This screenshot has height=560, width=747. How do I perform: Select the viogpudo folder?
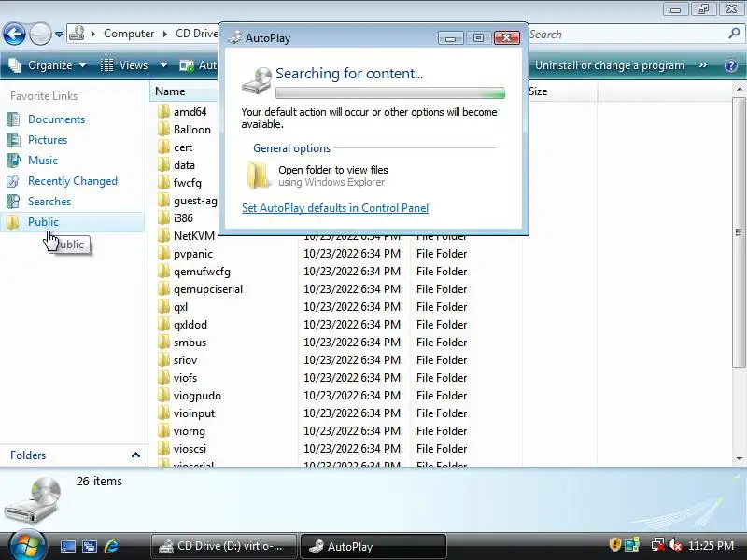tap(197, 395)
